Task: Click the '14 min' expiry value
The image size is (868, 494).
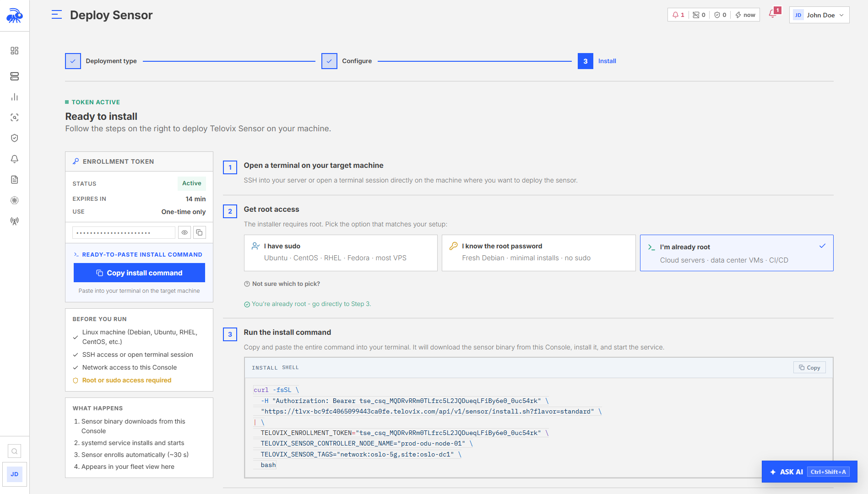Action: 195,199
